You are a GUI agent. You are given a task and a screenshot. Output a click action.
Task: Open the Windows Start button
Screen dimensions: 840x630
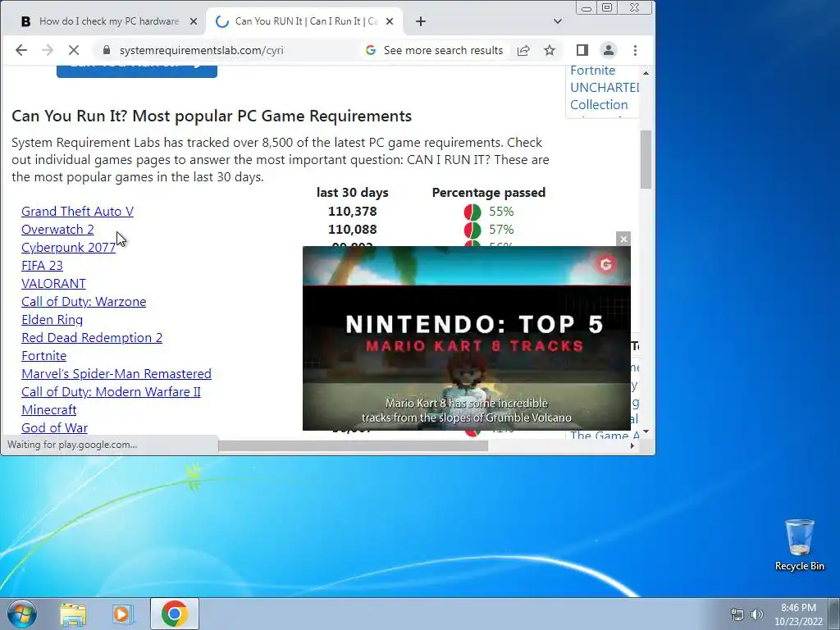(21, 614)
